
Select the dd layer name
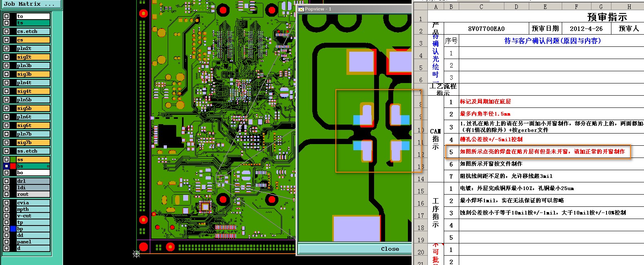33,235
